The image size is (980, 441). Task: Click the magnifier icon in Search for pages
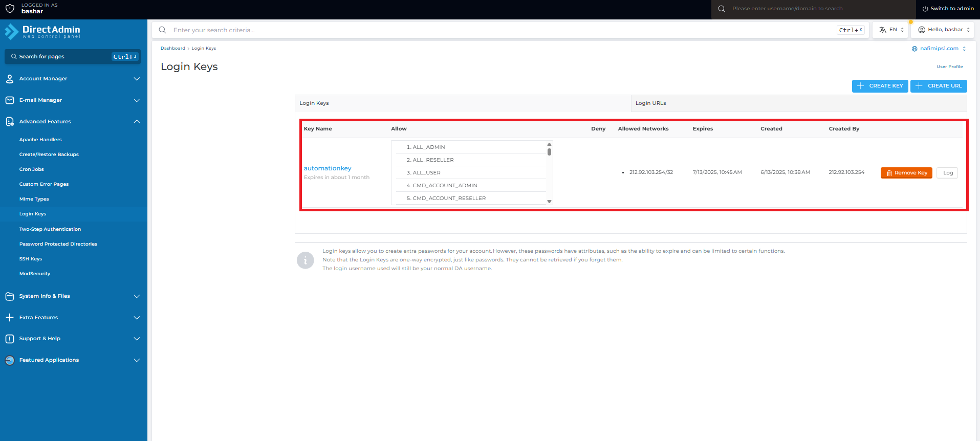pos(14,57)
